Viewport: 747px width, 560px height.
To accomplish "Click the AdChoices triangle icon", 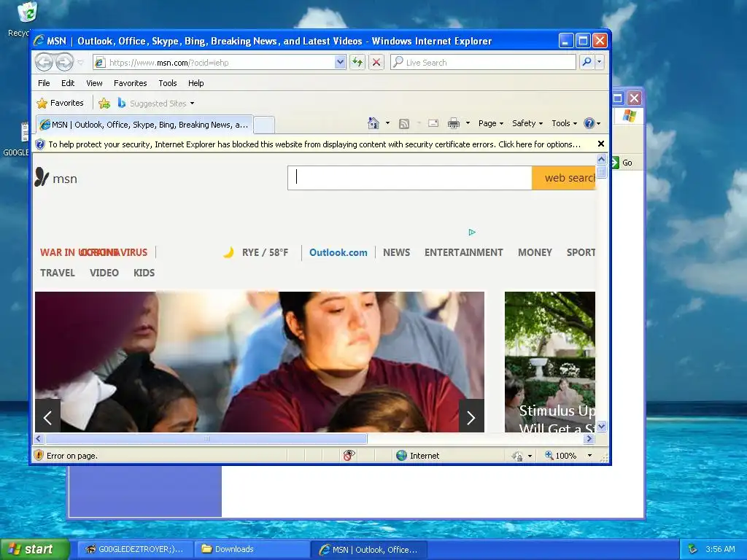I will [x=472, y=233].
